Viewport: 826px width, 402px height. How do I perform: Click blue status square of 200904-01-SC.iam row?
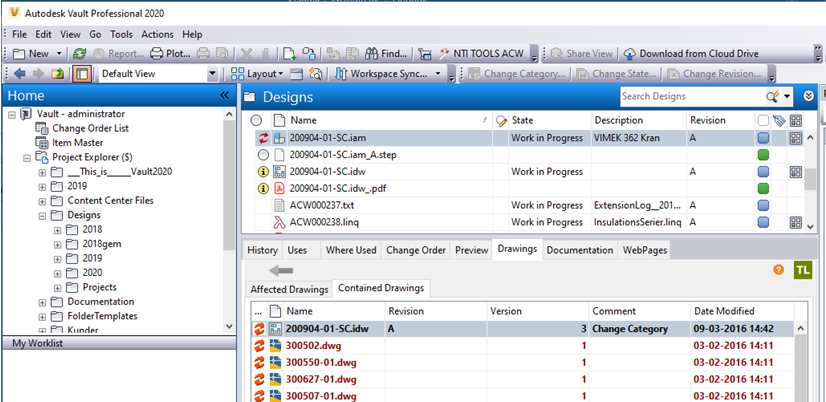click(763, 138)
